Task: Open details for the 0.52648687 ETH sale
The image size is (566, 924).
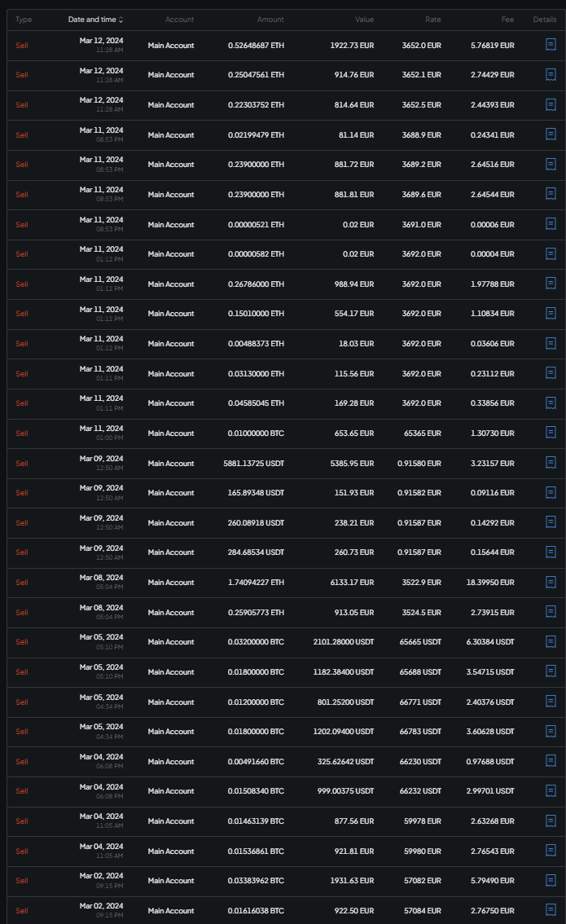Action: (551, 45)
